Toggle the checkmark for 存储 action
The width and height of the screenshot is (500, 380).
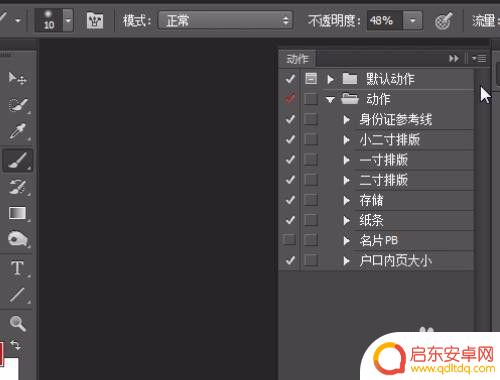click(x=290, y=200)
